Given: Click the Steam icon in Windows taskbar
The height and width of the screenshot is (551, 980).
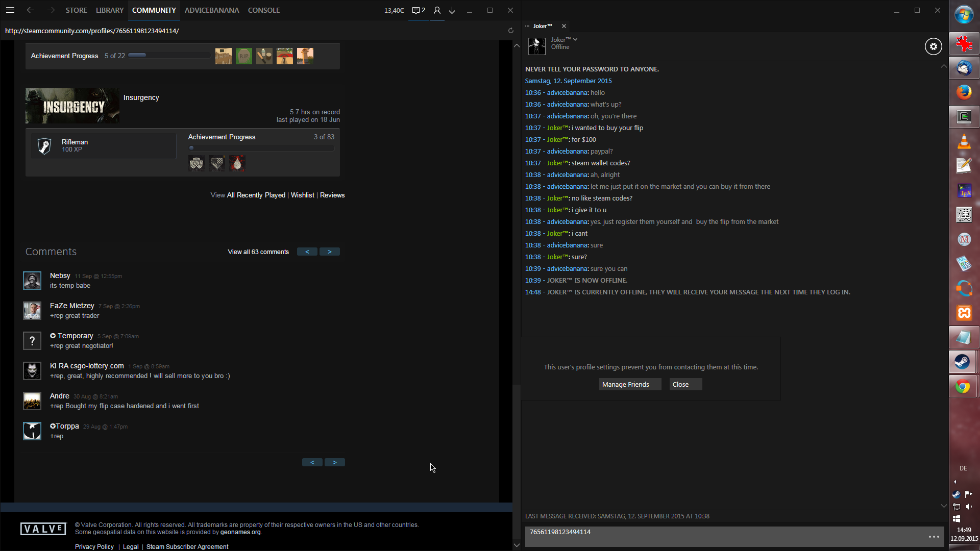Looking at the screenshot, I should 963,362.
